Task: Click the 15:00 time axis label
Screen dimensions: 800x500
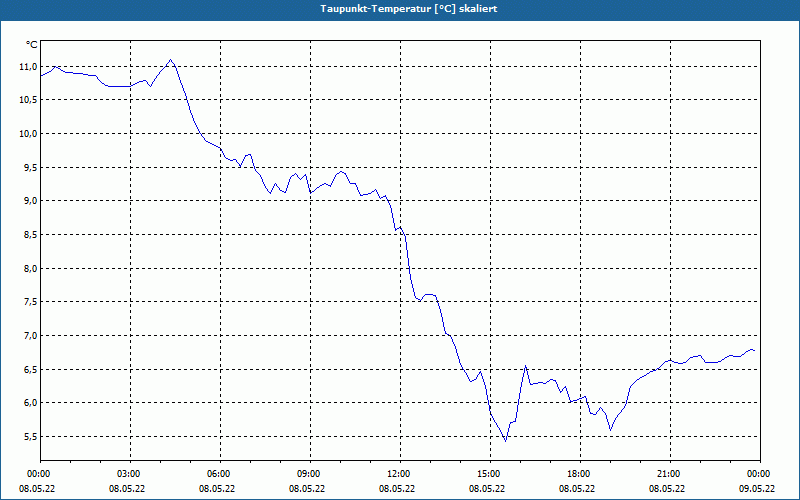Action: pos(490,474)
